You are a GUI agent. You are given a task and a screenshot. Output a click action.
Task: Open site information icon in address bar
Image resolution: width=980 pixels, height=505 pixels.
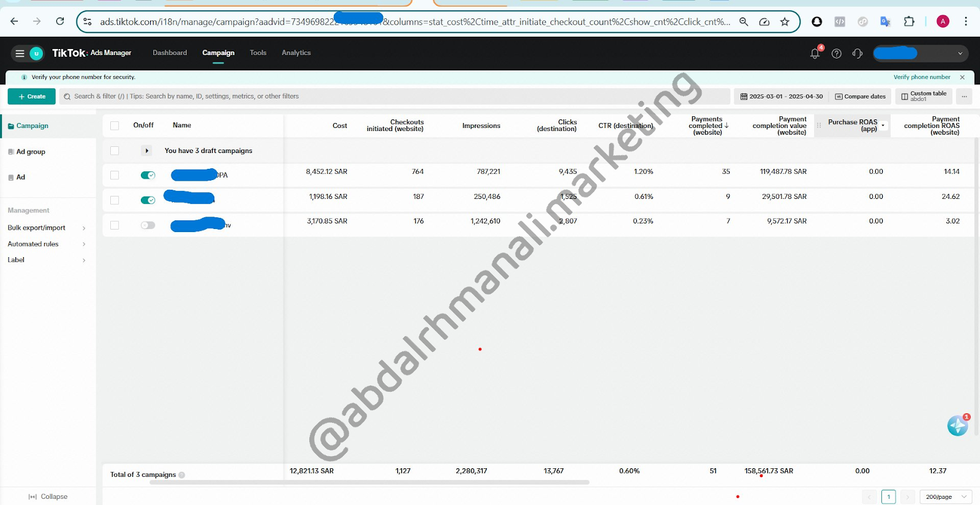(x=88, y=21)
